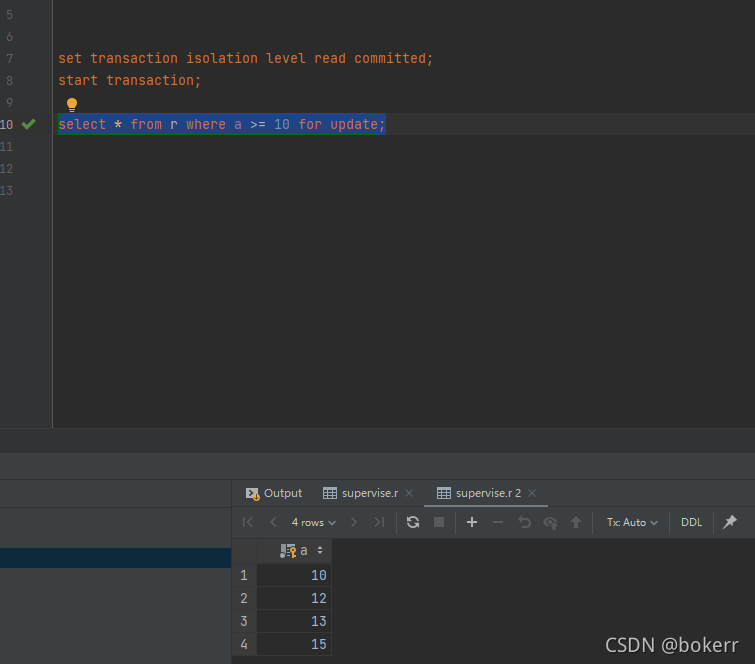Image resolution: width=755 pixels, height=664 pixels.
Task: Select the cell with value 10
Action: (294, 575)
